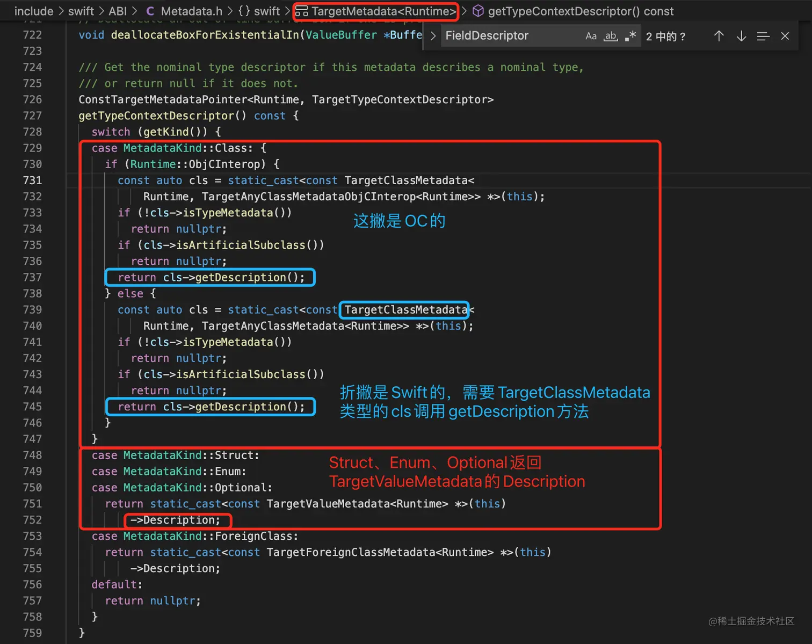812x644 pixels.
Task: Click the 'default:' label
Action: [117, 584]
